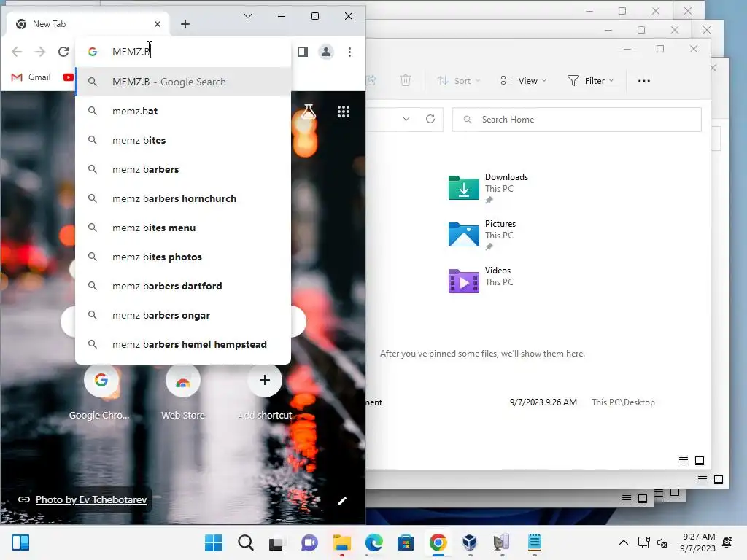Open the Pictures folder

pos(482,234)
